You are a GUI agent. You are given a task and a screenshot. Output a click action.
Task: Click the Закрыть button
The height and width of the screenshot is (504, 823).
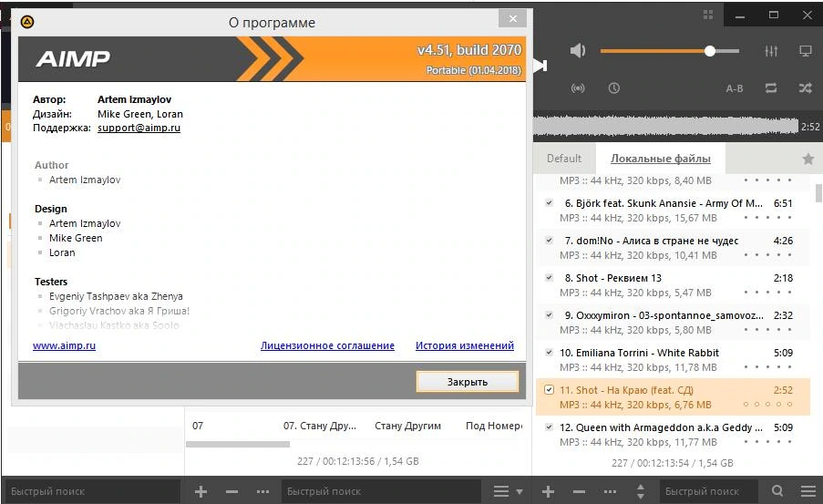coord(468,382)
